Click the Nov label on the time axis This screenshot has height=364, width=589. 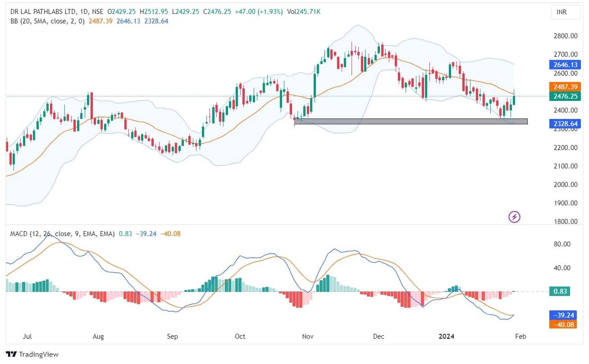[x=308, y=337]
